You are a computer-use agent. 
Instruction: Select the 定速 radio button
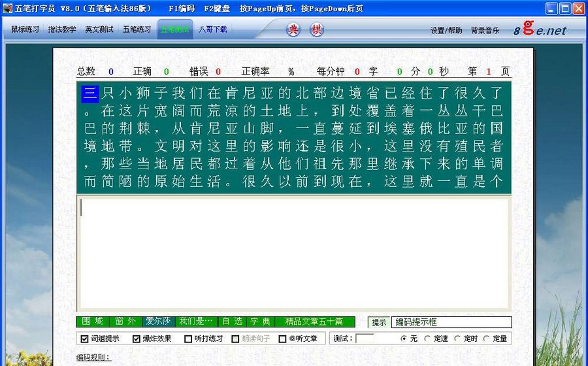[x=427, y=339]
